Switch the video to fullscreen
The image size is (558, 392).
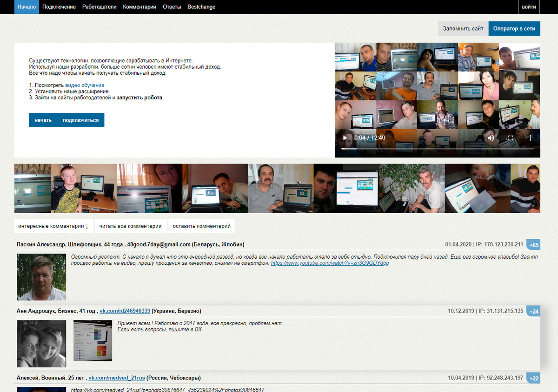pos(511,138)
